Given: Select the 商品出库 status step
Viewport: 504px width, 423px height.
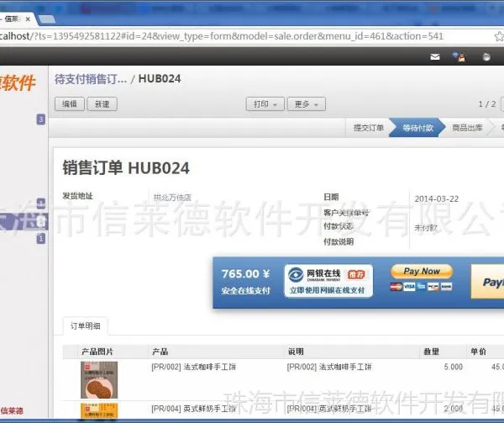Looking at the screenshot, I should point(467,128).
